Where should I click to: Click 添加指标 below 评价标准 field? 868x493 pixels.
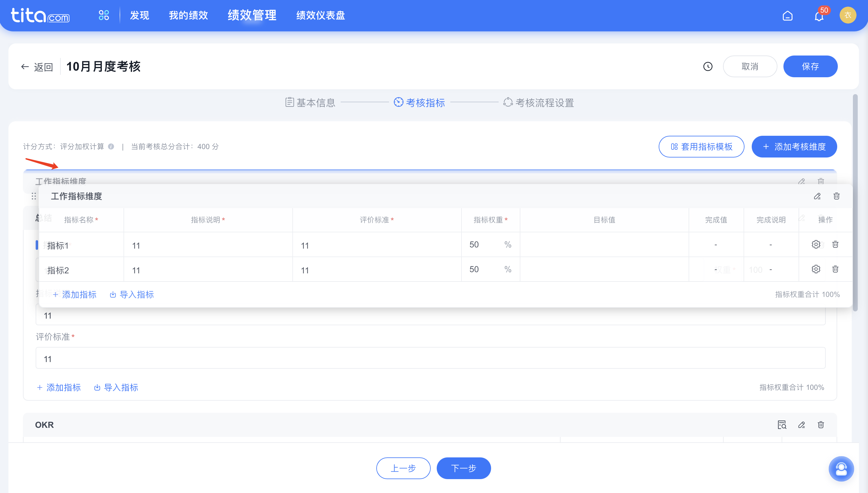click(59, 387)
